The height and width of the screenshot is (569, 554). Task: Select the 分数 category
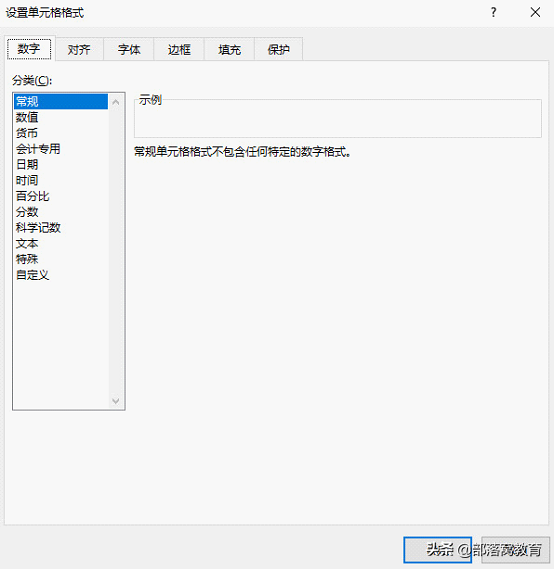click(x=61, y=212)
